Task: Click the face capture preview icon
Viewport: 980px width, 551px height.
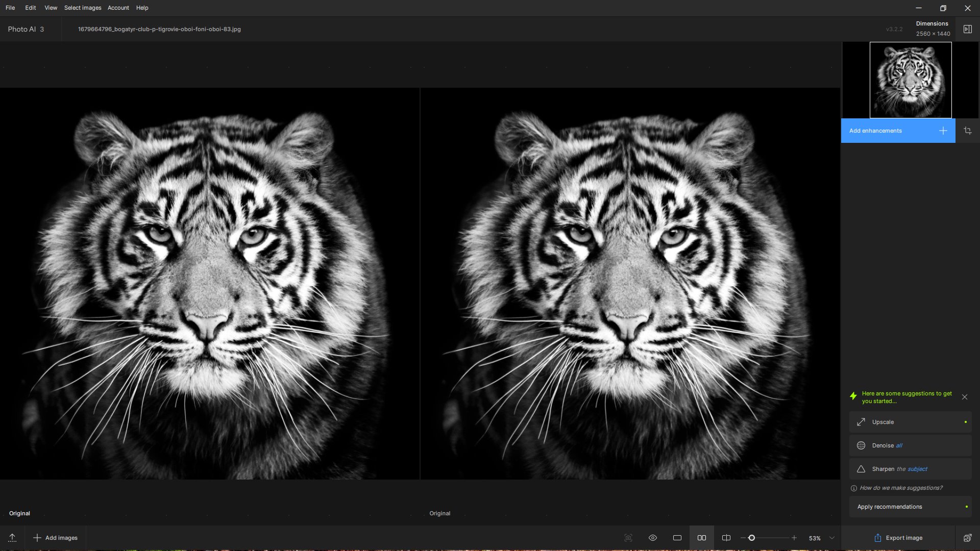Action: (x=628, y=538)
